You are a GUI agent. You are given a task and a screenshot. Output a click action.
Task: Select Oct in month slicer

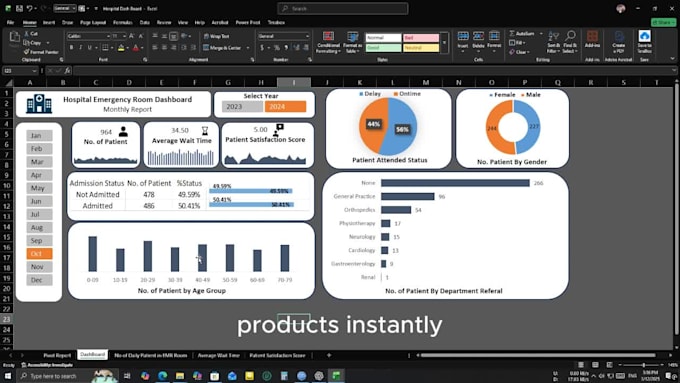tap(39, 253)
